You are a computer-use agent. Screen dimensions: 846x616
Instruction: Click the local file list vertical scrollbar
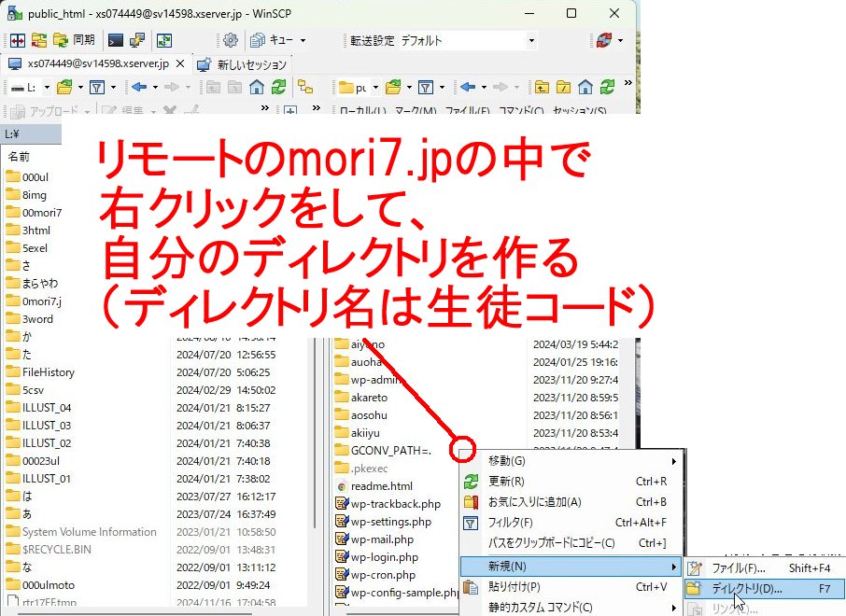[315, 431]
